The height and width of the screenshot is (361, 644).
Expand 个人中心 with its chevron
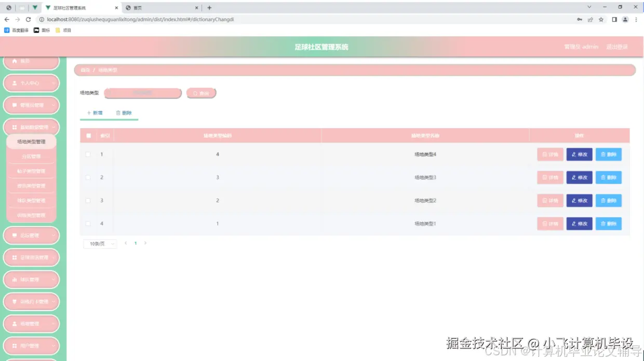(x=53, y=83)
